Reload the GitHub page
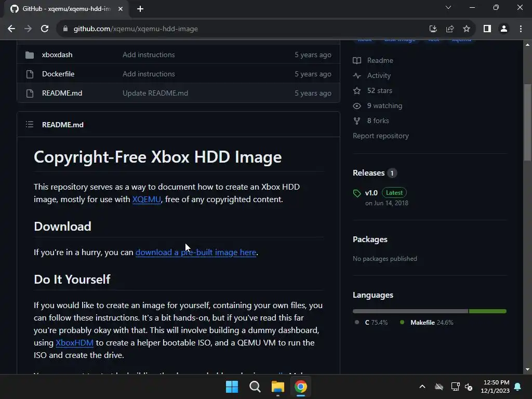This screenshot has width=532, height=399. coord(45,29)
